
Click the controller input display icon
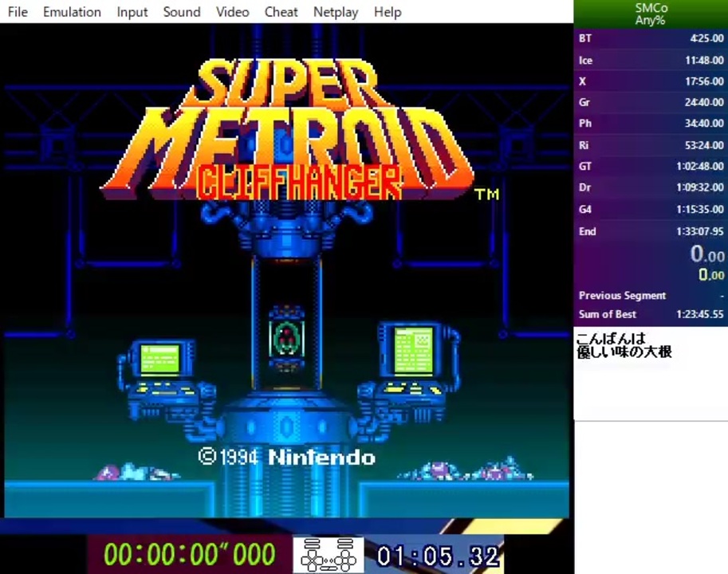329,555
